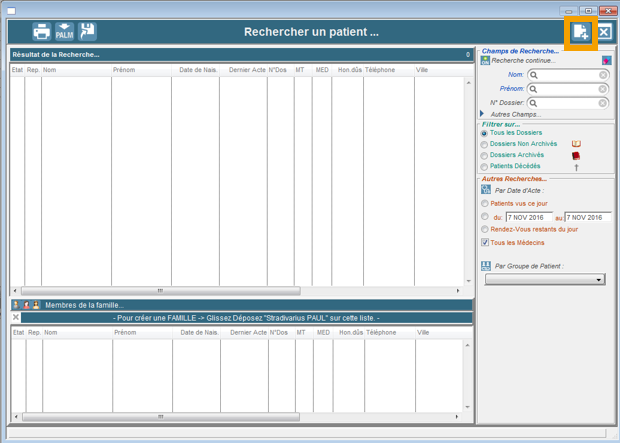The image size is (620, 443).
Task: Click the non-archived dossiers book icon
Action: click(x=576, y=144)
